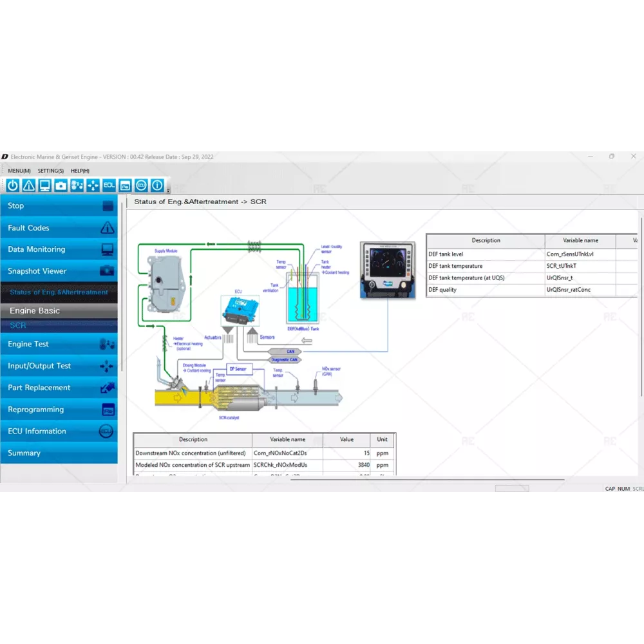
Task: Click the four-arrows input/output toolbar icon
Action: coord(93,185)
